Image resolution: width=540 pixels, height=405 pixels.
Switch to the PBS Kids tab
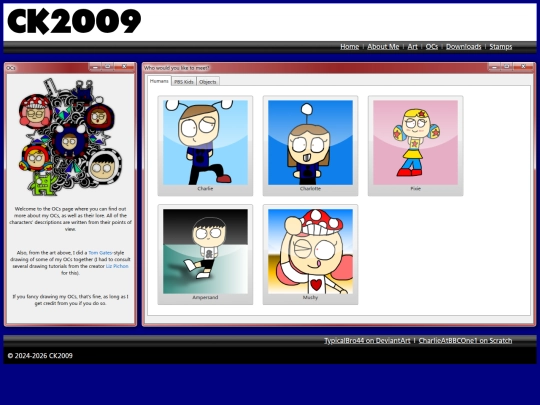tap(184, 82)
